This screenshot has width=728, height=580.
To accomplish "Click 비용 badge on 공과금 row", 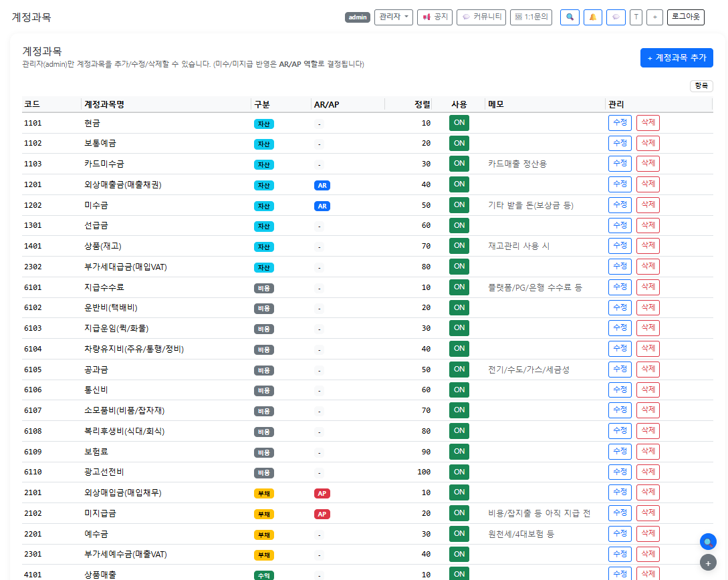I will coord(263,370).
